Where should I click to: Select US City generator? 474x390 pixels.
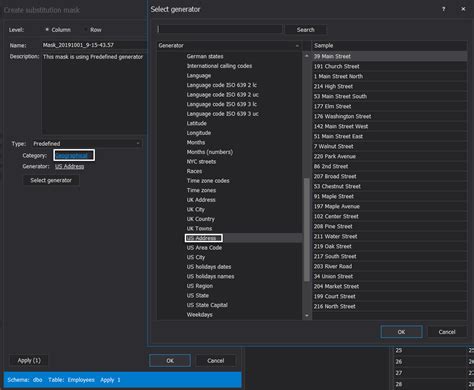[196, 257]
